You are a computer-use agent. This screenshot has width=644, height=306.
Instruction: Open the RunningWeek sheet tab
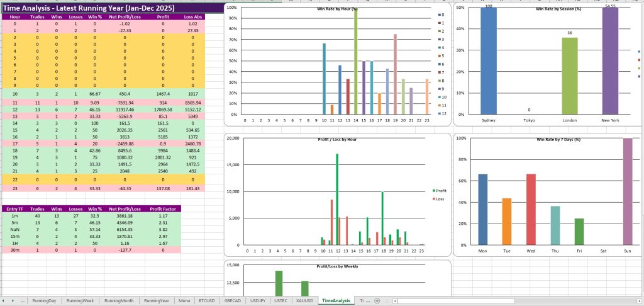pyautogui.click(x=81, y=301)
